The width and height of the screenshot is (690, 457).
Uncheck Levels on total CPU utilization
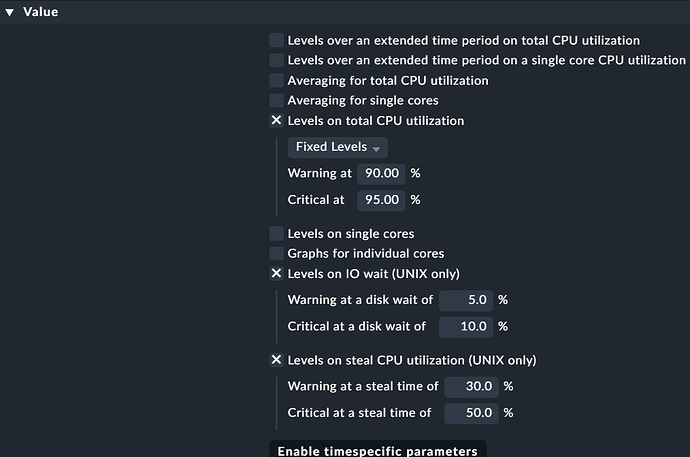pyautogui.click(x=277, y=121)
